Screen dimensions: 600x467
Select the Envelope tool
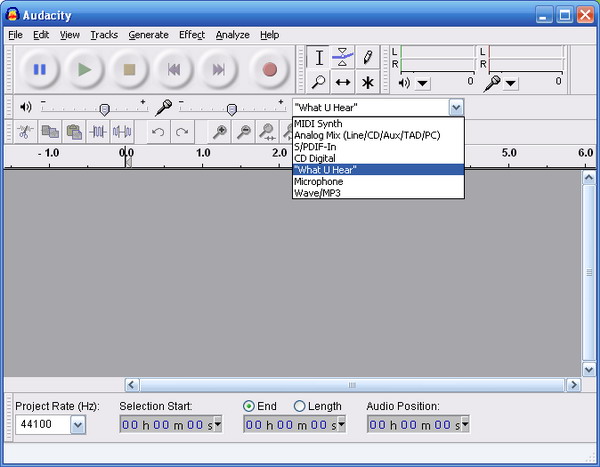tap(342, 58)
